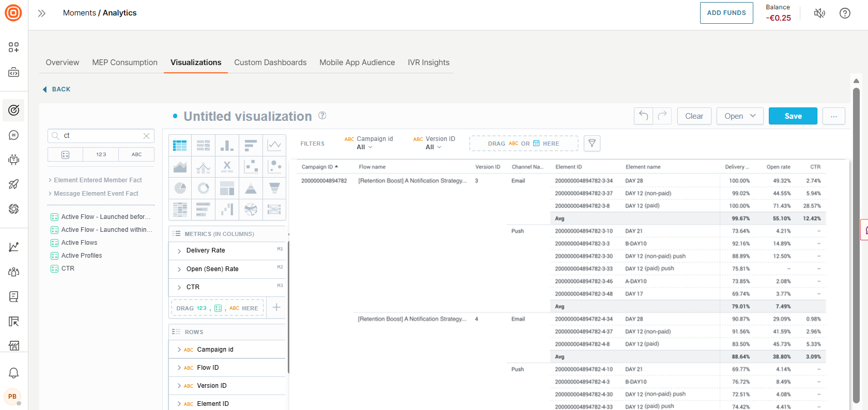The height and width of the screenshot is (410, 868).
Task: Select the pyramid chart type
Action: (251, 188)
